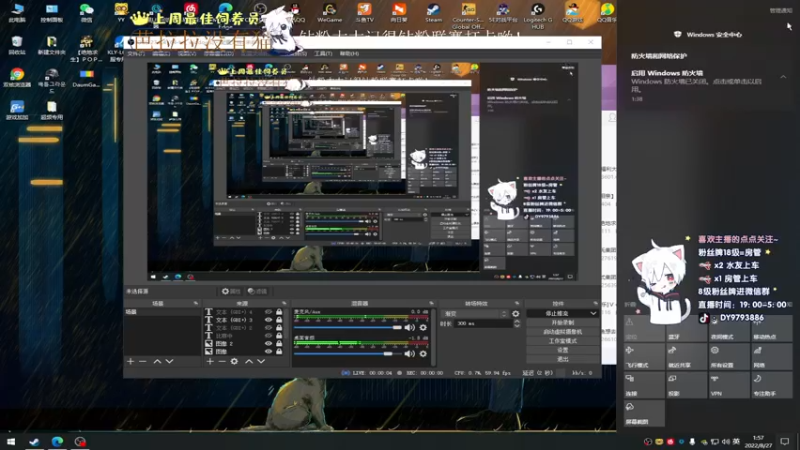
Task: Open Recycle Bin on desktop
Action: (17, 45)
